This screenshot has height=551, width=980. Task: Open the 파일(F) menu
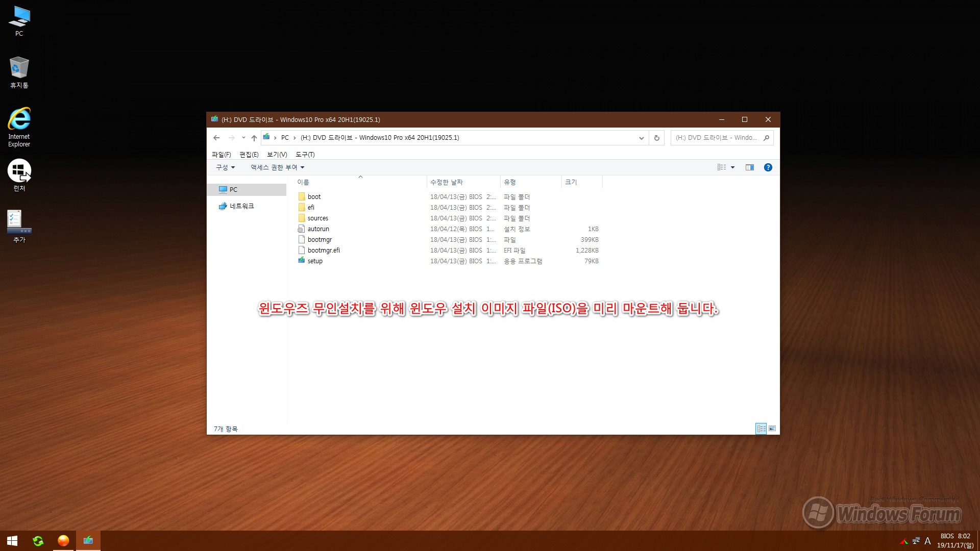[221, 155]
